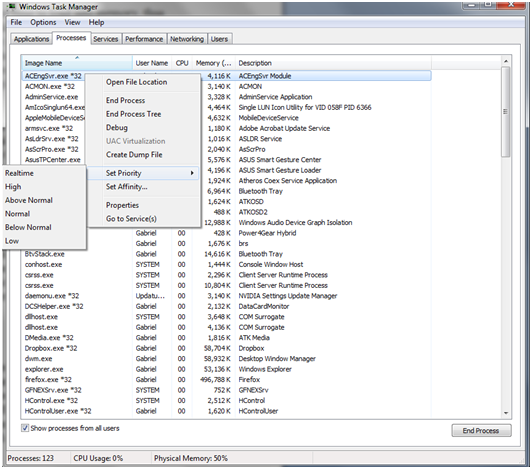
Task: Open the File menu
Action: tap(16, 22)
